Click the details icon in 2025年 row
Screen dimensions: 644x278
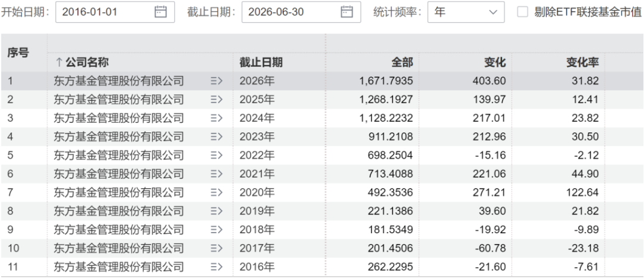pos(216,100)
